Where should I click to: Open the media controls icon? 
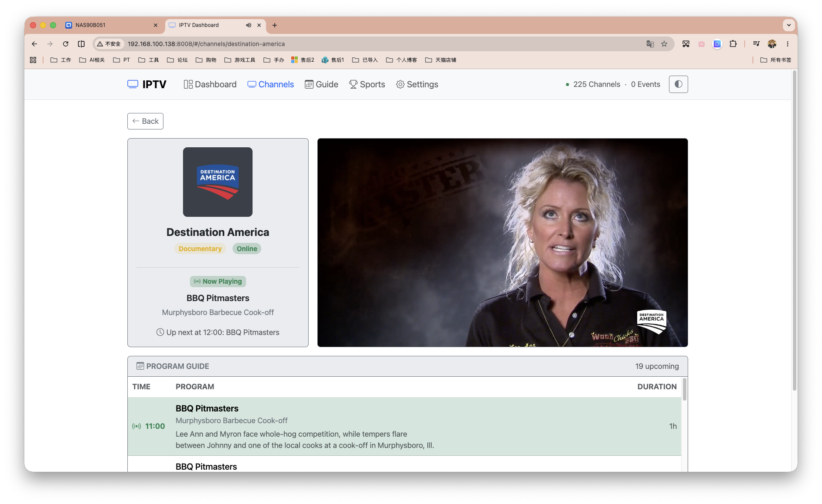756,44
